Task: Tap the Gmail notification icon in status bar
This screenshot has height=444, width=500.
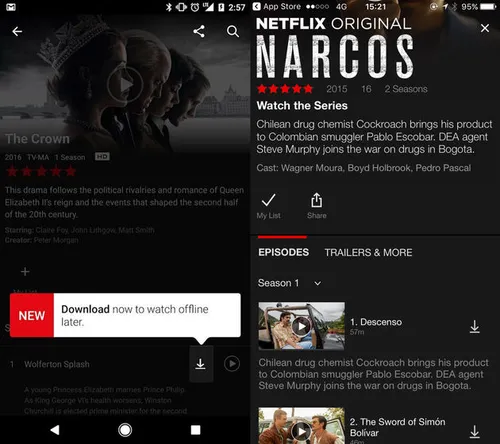Action: (11, 7)
